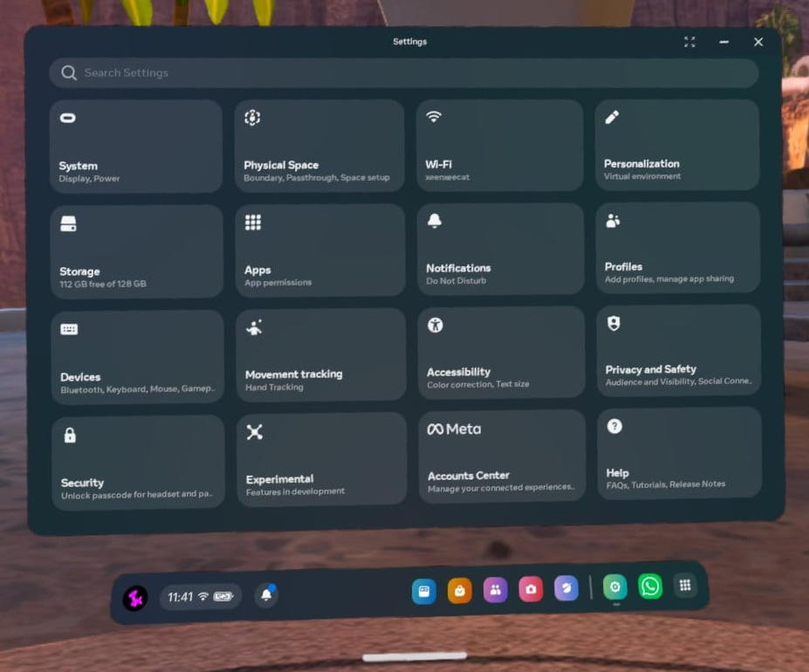The width and height of the screenshot is (809, 672).
Task: Open Help FAQs and Tutorials
Action: pyautogui.click(x=679, y=453)
